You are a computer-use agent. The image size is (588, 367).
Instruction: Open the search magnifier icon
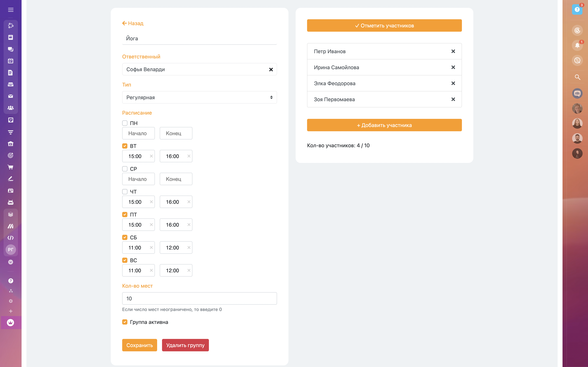pos(577,77)
